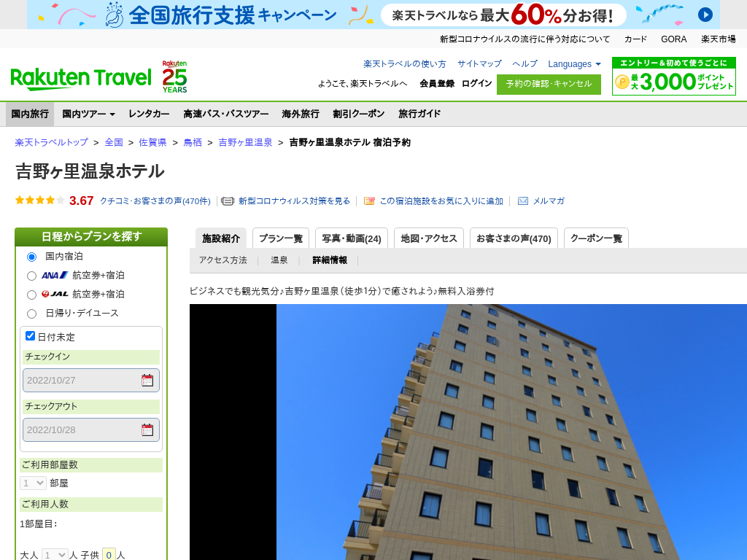The height and width of the screenshot is (560, 747).
Task: Uncheck the 日付未定 checkbox
Action: point(30,335)
